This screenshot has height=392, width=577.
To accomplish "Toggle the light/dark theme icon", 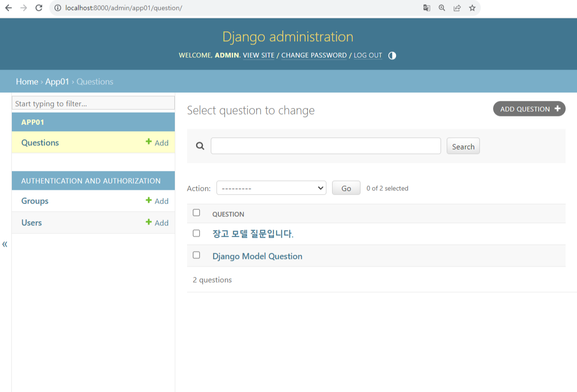I will tap(392, 55).
